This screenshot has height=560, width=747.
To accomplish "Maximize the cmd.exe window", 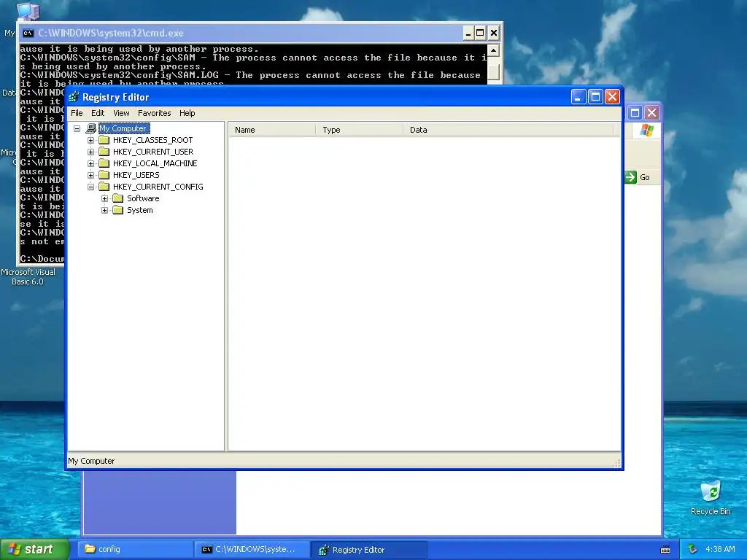I will (x=480, y=34).
